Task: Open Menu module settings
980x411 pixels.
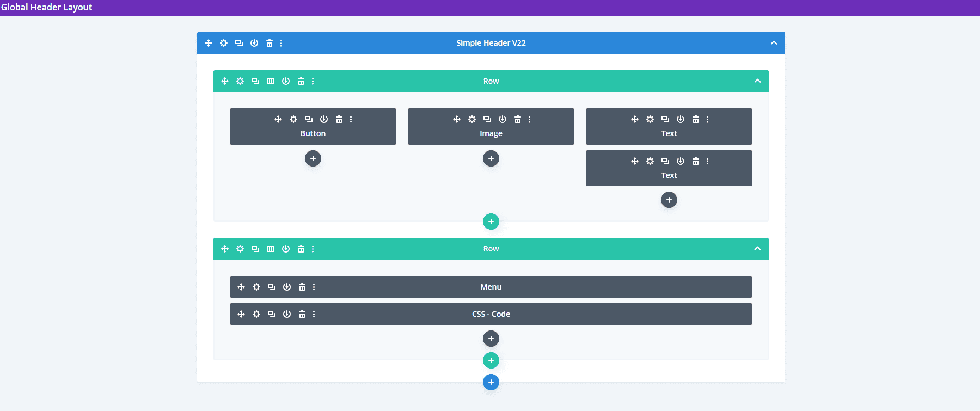Action: click(256, 287)
